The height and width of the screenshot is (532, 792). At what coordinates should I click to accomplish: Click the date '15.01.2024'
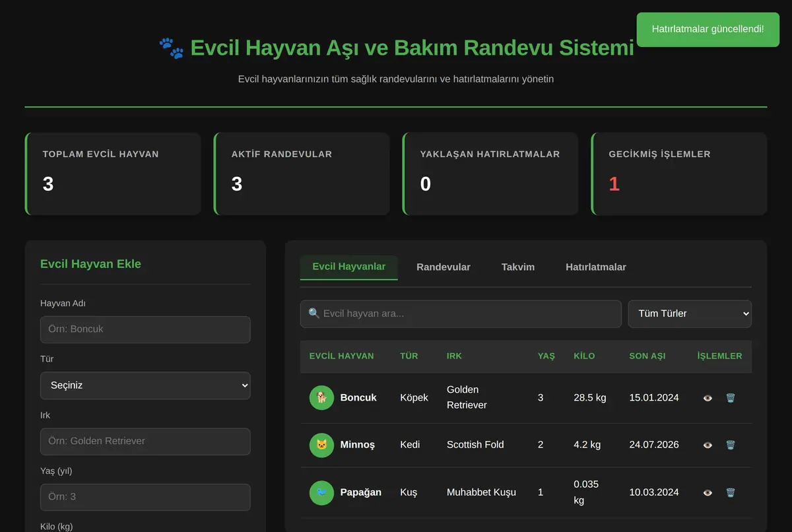click(654, 398)
